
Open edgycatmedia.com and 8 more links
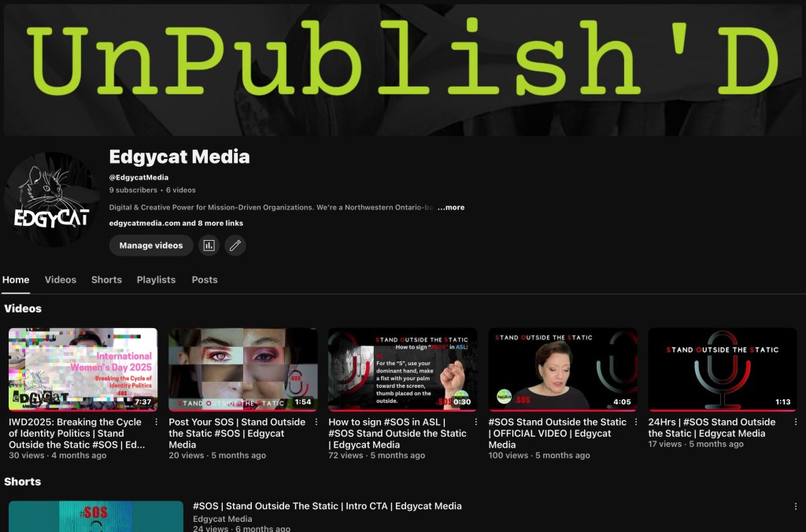176,224
